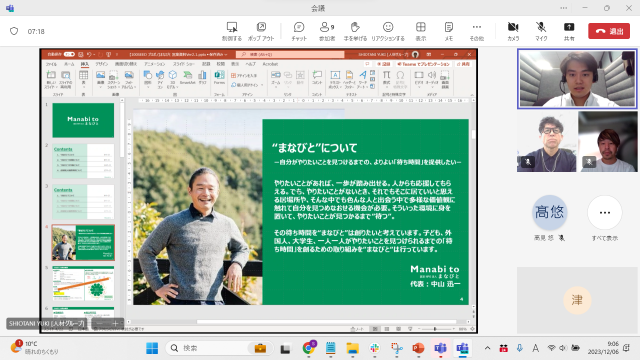This screenshot has height=360, width=640.
Task: Expand すべて表示 to show all participants
Action: pos(605,218)
